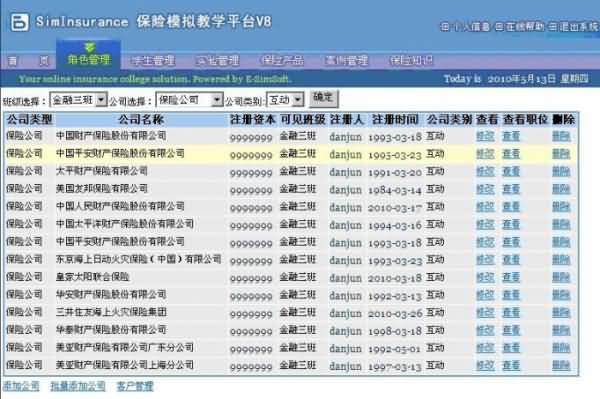This screenshot has width=600, height=399.
Task: Select the highlighted 中国平安财产保险股份有限公司 row
Action: click(291, 154)
